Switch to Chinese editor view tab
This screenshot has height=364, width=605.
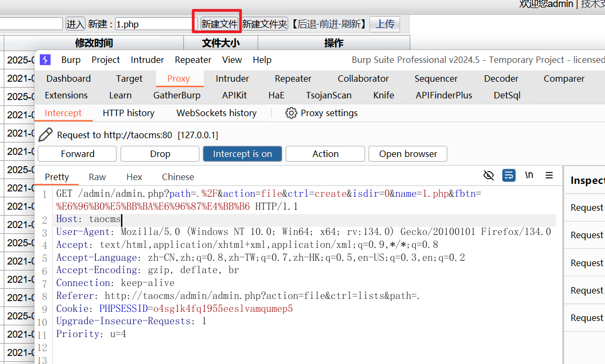178,177
